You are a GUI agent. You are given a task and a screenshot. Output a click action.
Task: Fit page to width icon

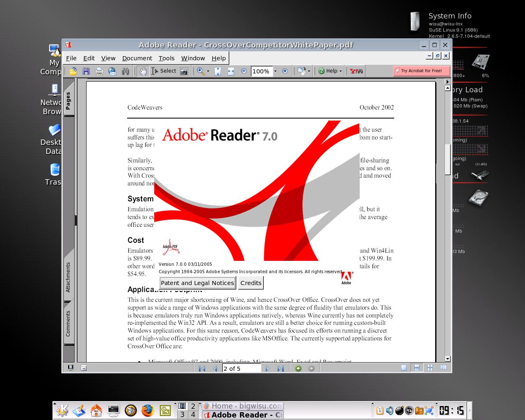point(231,71)
